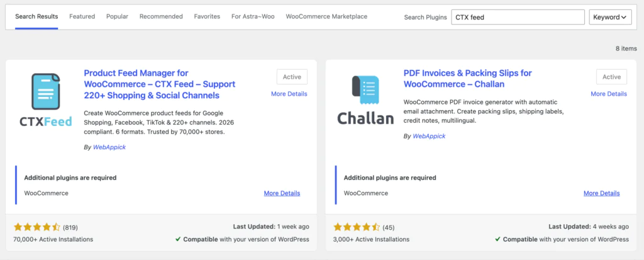Image resolution: width=644 pixels, height=260 pixels.
Task: Click compatibility checkmark on Challan card
Action: tap(497, 239)
